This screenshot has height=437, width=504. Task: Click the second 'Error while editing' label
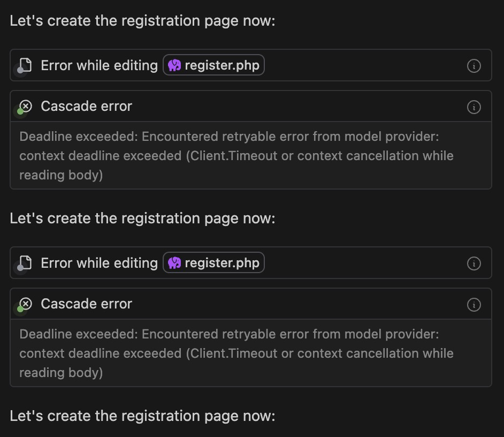tap(99, 263)
